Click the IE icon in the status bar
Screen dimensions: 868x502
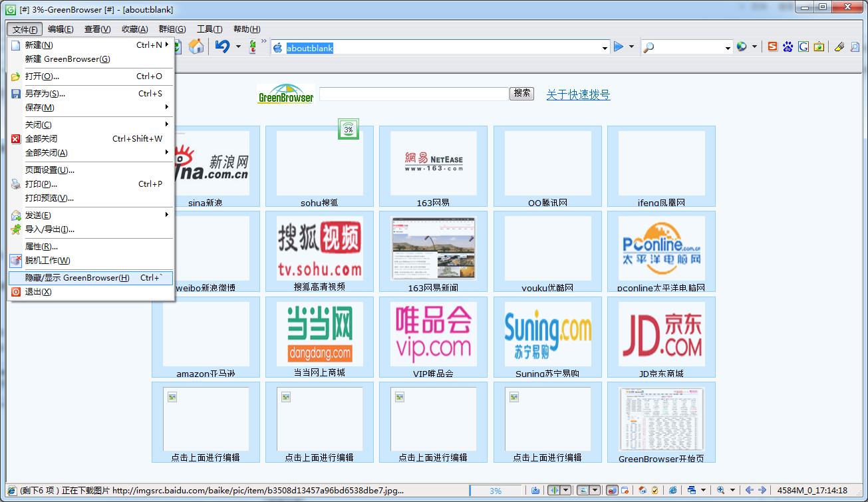point(673,491)
